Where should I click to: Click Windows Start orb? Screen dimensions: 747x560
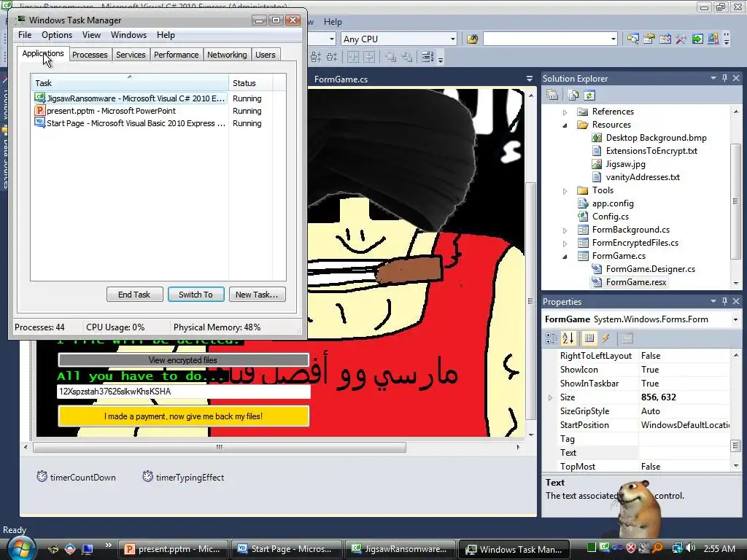pos(21,548)
